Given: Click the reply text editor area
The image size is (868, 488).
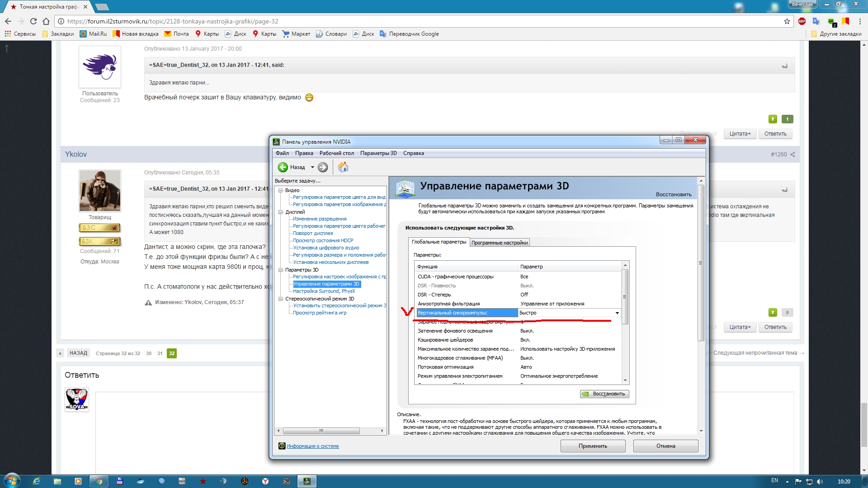Looking at the screenshot, I should pos(446,432).
